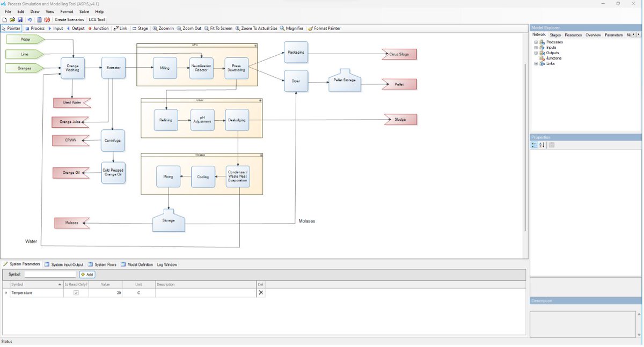This screenshot has height=347, width=644.
Task: Click the LCA Tool button
Action: coord(97,20)
